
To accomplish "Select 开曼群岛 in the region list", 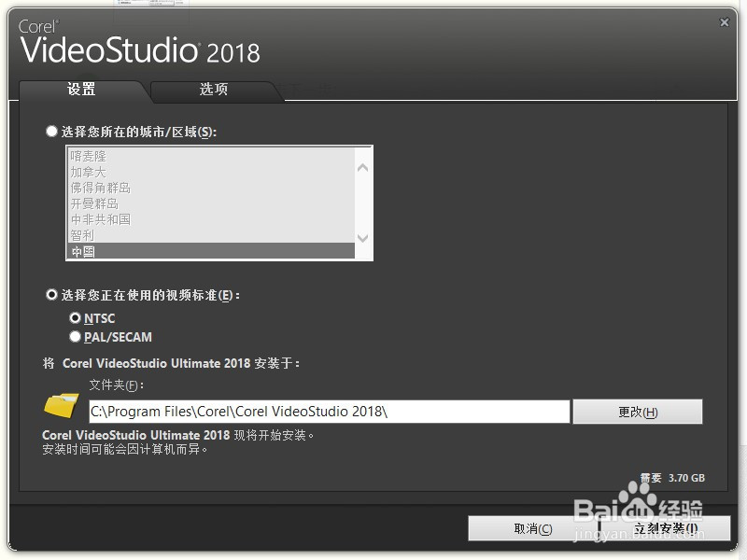I will coord(212,203).
